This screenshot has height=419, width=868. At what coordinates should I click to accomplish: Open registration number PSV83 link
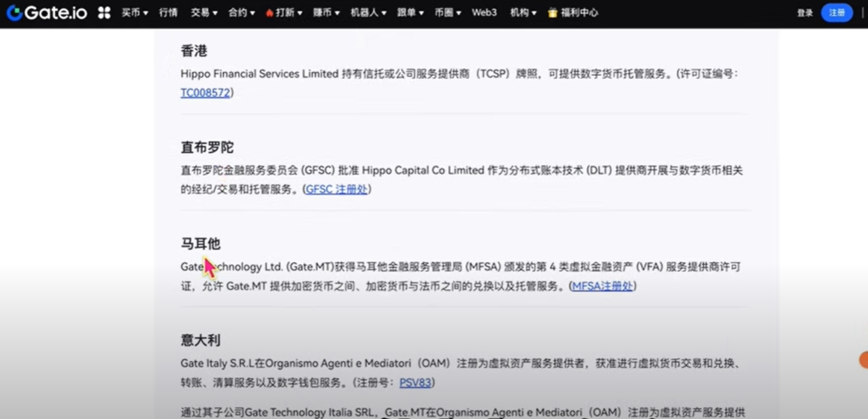pyautogui.click(x=415, y=382)
